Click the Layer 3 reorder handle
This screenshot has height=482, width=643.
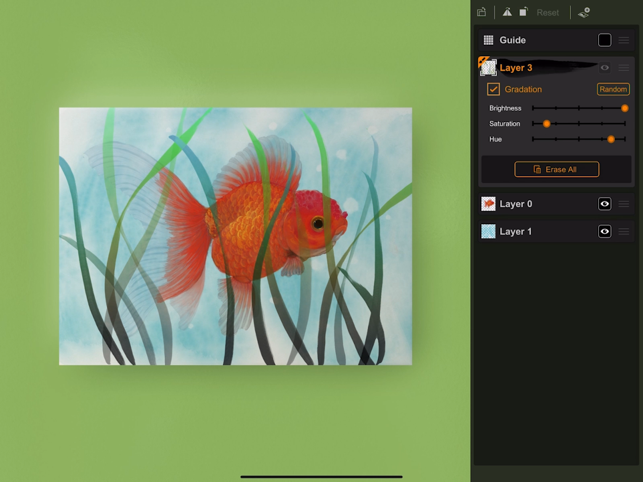tap(624, 68)
